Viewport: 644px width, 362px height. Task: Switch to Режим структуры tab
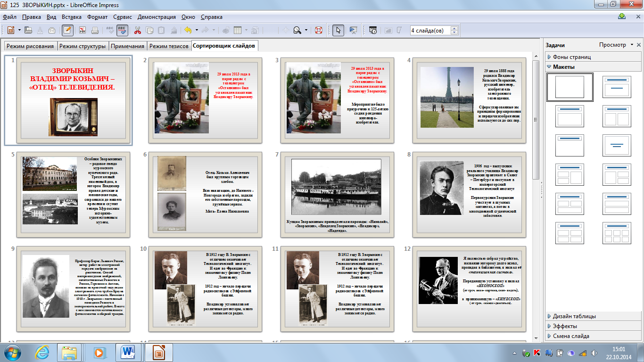[x=83, y=46]
